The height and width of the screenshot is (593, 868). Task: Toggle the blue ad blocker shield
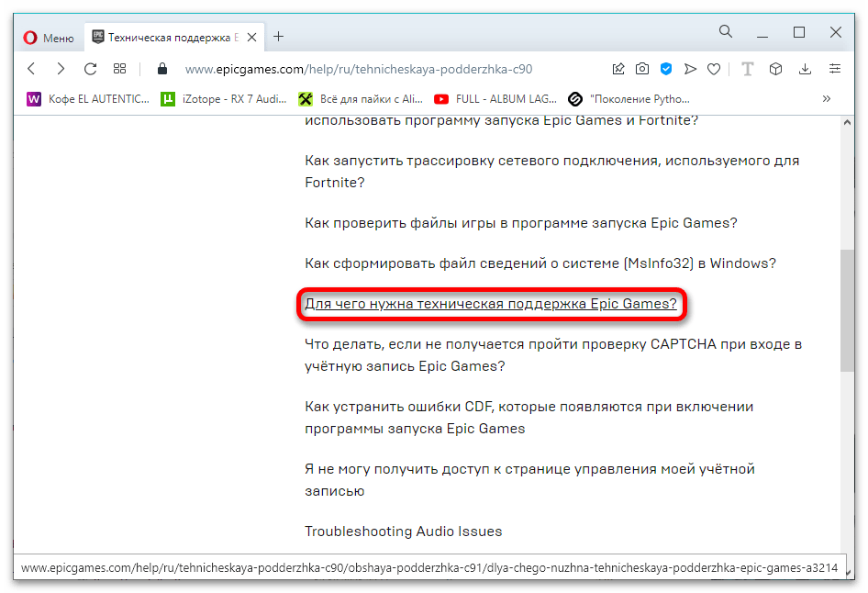666,69
